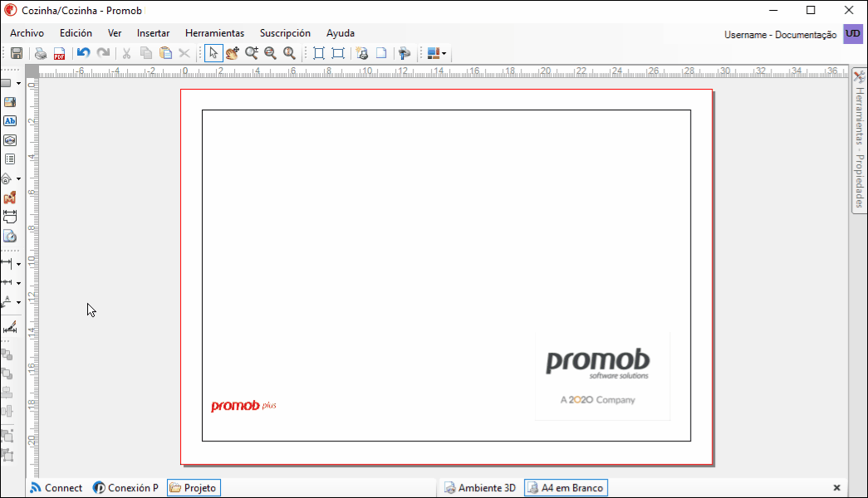
Task: Open the Suscripción menu
Action: pos(285,33)
